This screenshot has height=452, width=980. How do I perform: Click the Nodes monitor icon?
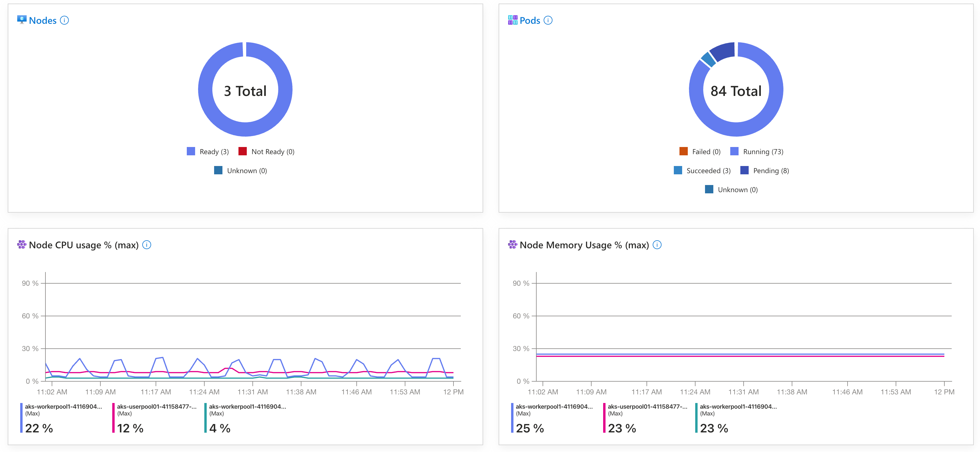[x=22, y=20]
